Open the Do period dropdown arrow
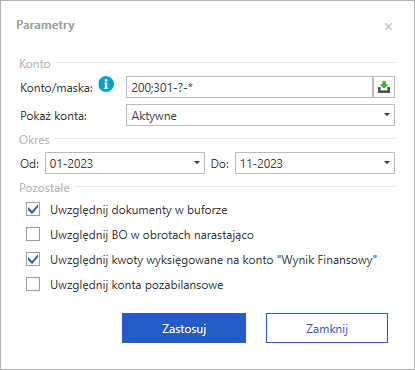The image size is (415, 370). pos(387,163)
